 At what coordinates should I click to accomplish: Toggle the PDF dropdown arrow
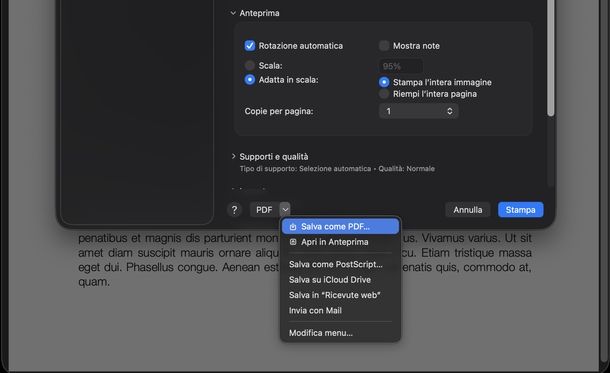(x=285, y=210)
